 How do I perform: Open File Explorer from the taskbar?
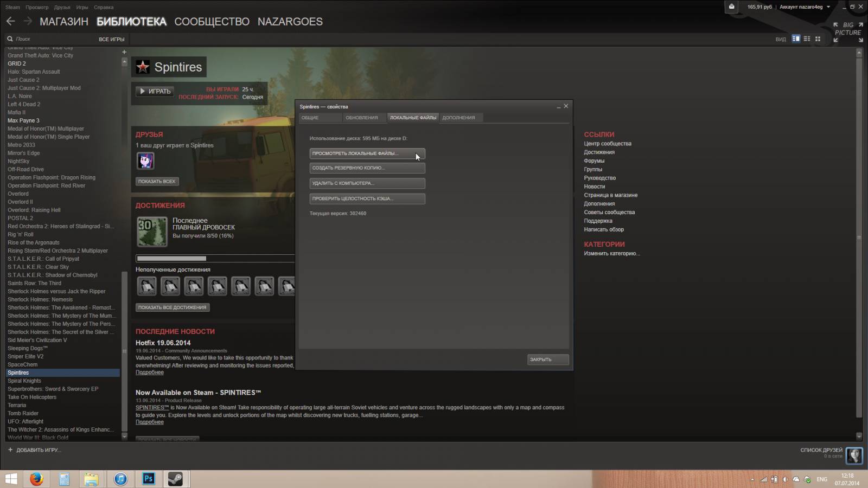point(91,479)
